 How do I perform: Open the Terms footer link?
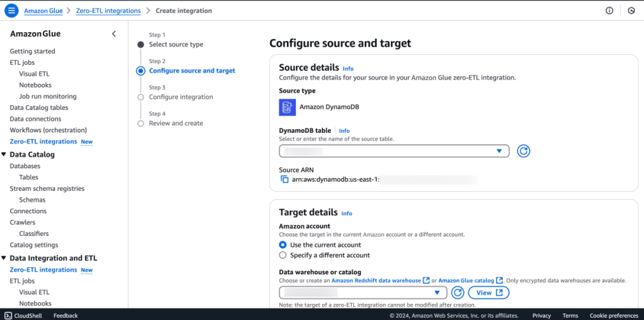click(570, 315)
